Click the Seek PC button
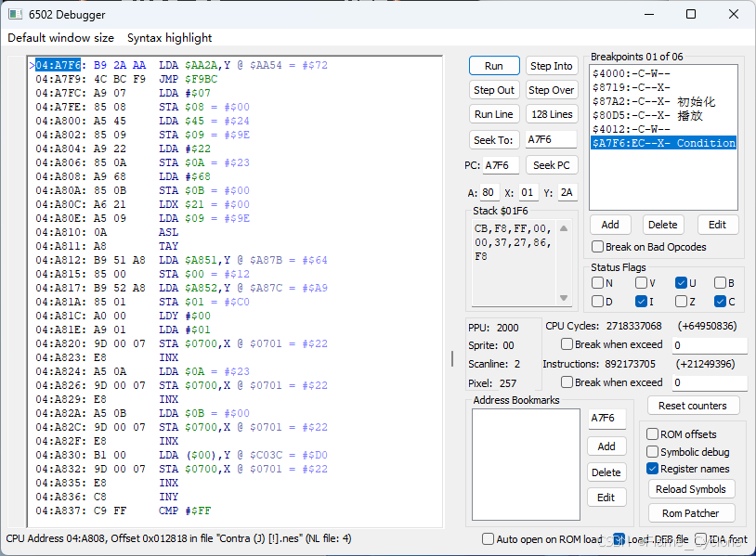756x556 pixels. tap(551, 165)
